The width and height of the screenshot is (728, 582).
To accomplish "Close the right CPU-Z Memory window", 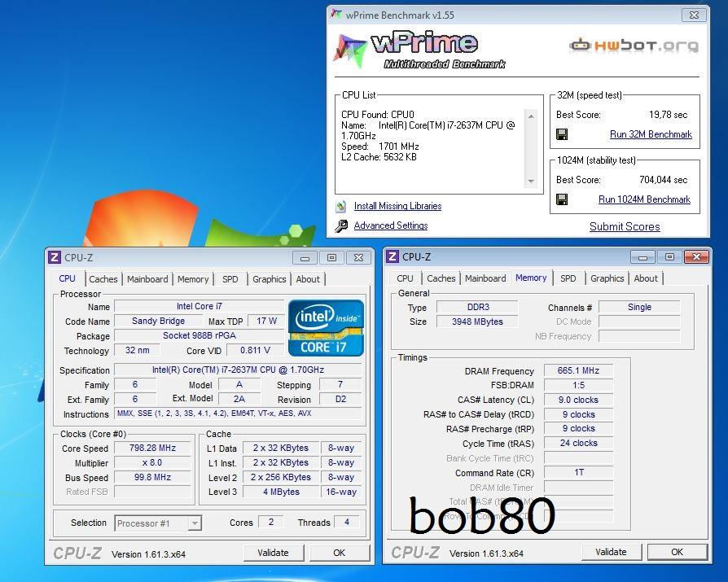I will (x=696, y=256).
